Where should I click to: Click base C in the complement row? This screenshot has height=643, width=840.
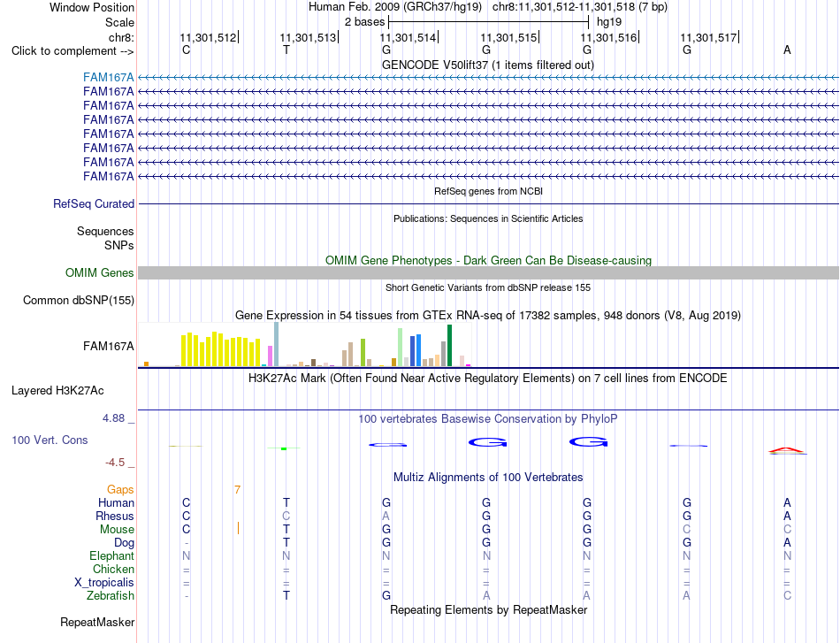click(186, 50)
